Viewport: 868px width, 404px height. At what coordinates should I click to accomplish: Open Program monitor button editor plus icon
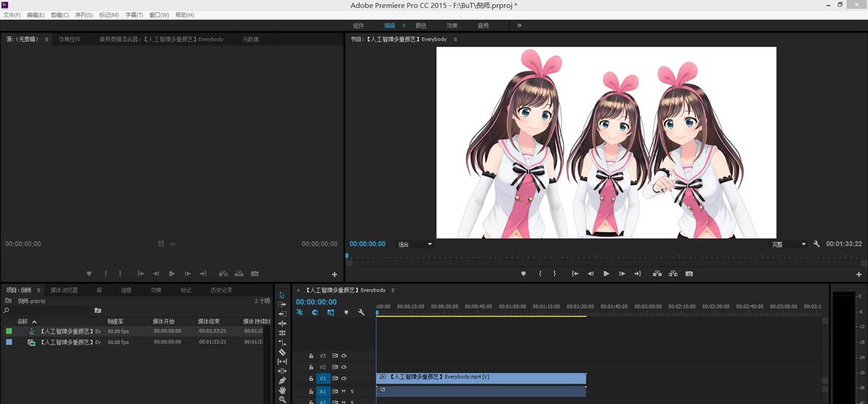(x=859, y=275)
